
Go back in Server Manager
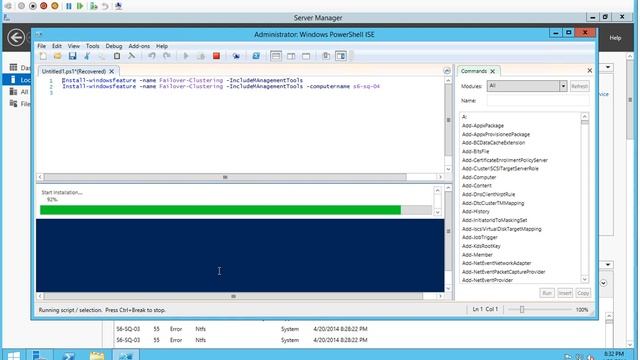pos(16,38)
